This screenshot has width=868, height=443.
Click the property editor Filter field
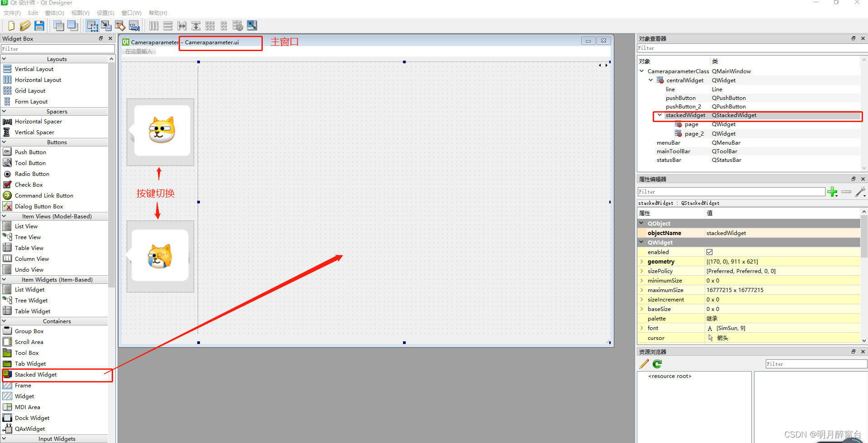point(731,192)
